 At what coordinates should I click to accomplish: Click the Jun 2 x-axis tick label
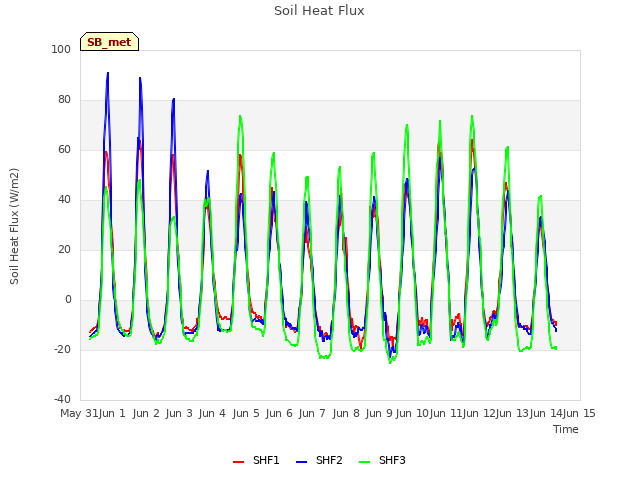pyautogui.click(x=146, y=413)
